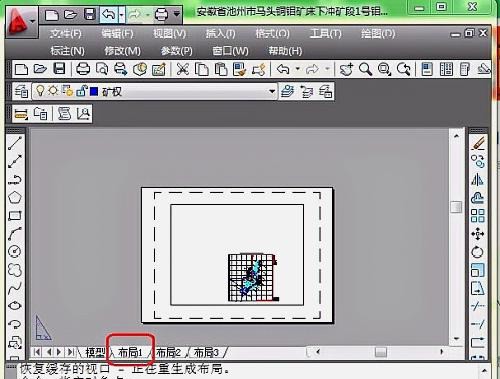This screenshot has width=500, height=379.
Task: Toggle the layer lock padlock icon
Action: pyautogui.click(x=82, y=91)
